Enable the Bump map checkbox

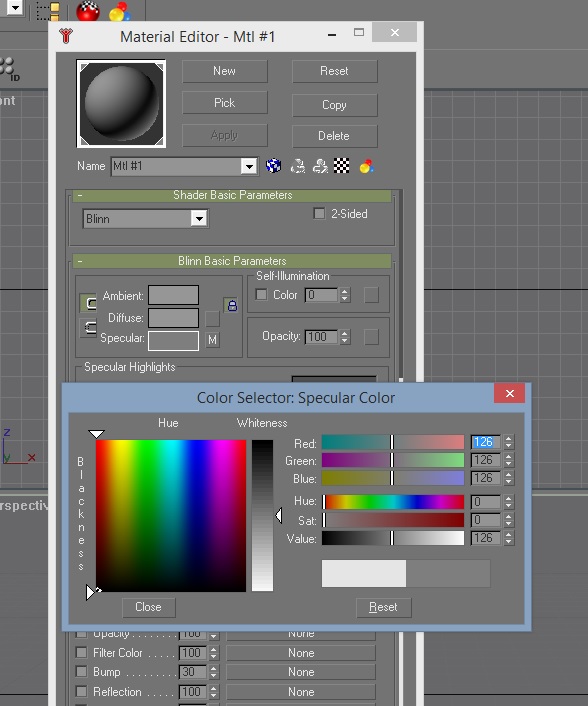pos(81,671)
